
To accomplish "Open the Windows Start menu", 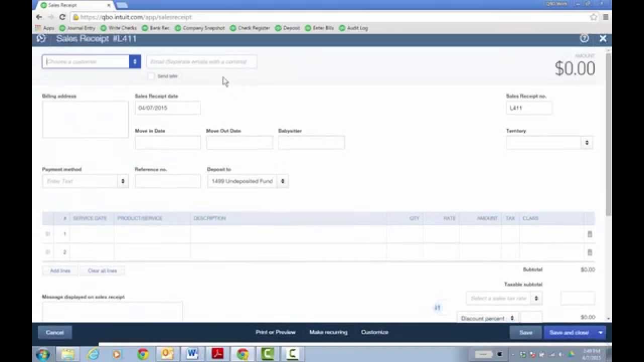I will 43,354.
